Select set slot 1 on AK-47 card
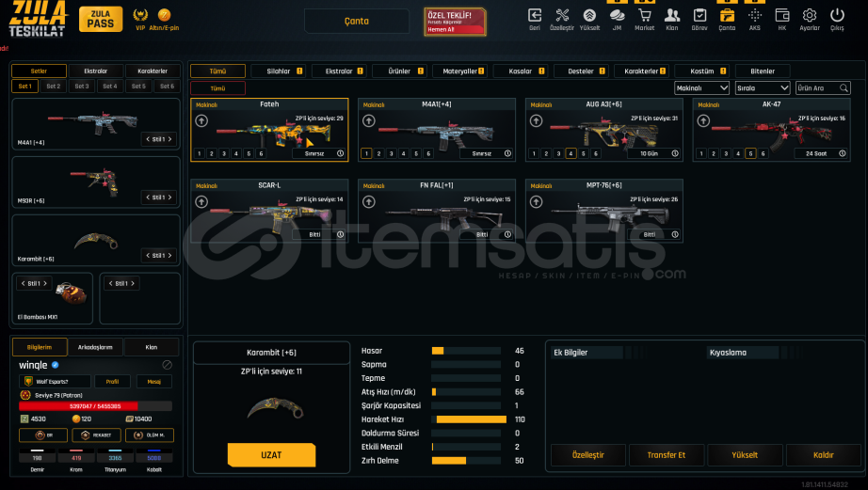Image resolution: width=868 pixels, height=490 pixels. tap(700, 153)
